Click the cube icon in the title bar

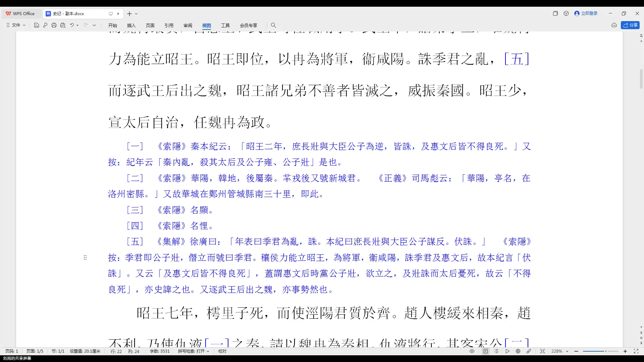point(566,13)
